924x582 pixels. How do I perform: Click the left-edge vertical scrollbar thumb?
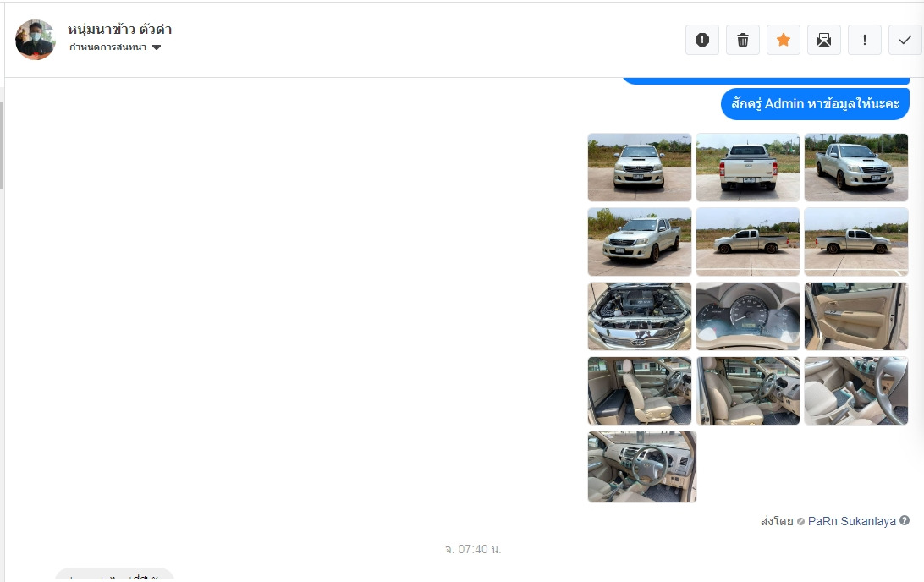click(x=2, y=145)
